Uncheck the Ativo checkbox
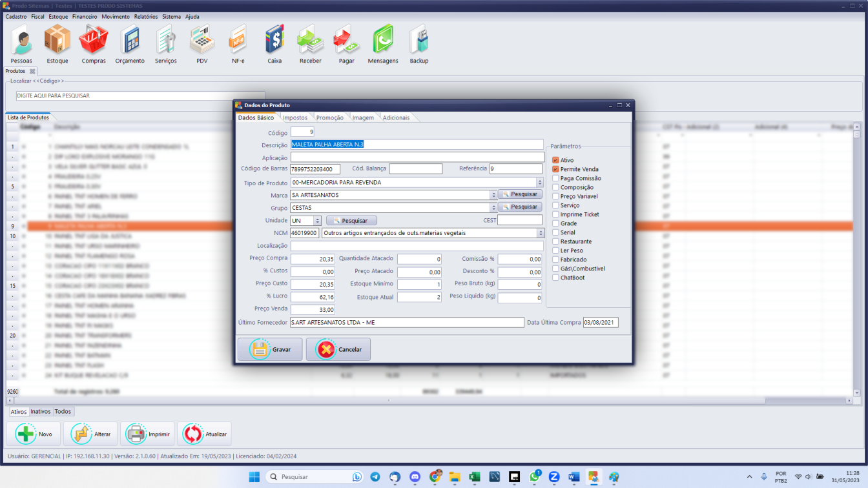Screen dimensions: 868x488 (x=555, y=160)
